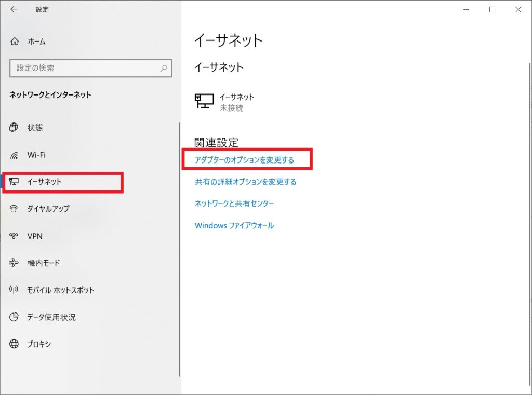Open ネットワークと共有センター link

click(x=234, y=203)
